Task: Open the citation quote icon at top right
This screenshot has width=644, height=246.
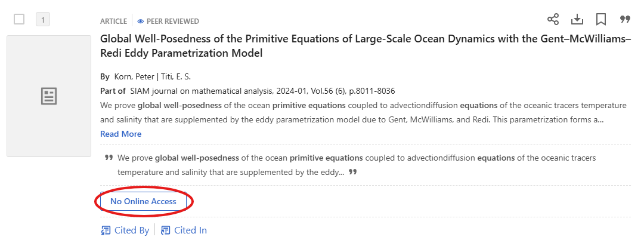Action: [625, 20]
